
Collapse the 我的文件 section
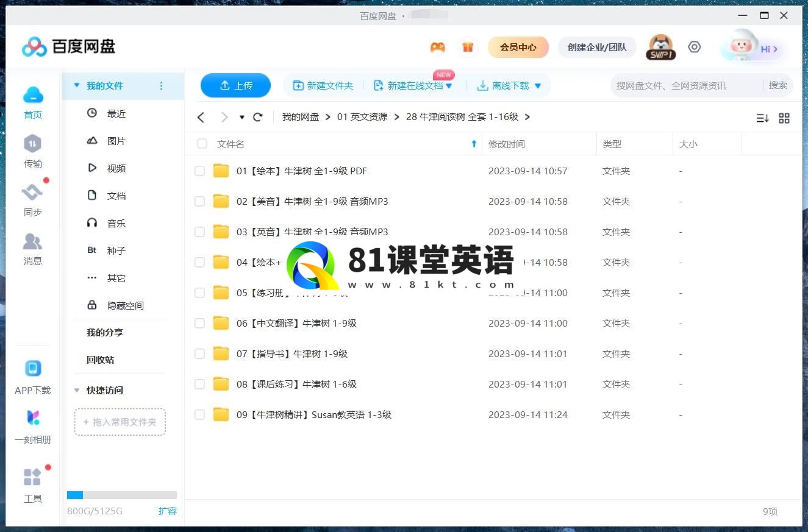77,86
